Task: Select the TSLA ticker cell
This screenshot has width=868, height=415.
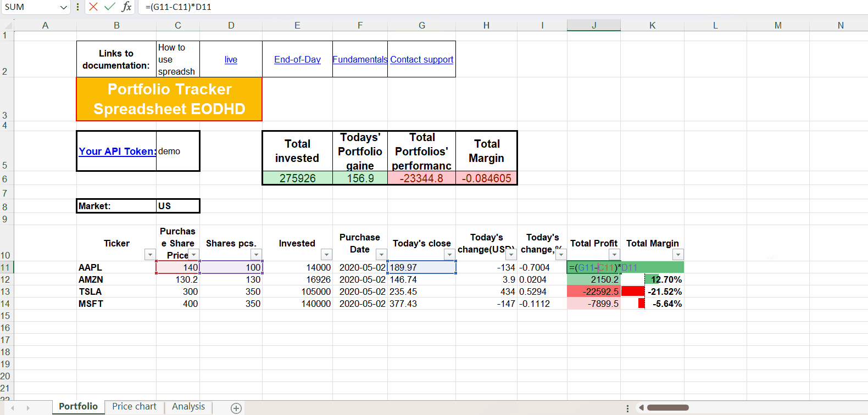Action: pos(116,291)
